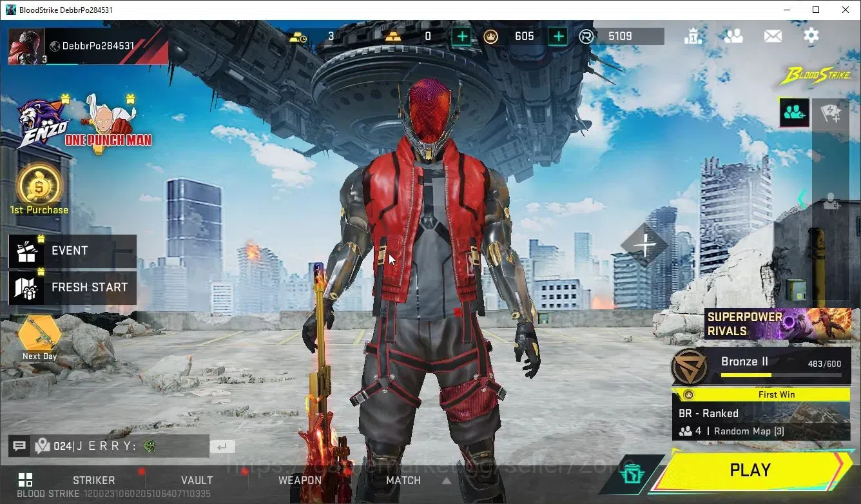The height and width of the screenshot is (504, 861).
Task: Open the flag plus clan icon
Action: point(831,114)
